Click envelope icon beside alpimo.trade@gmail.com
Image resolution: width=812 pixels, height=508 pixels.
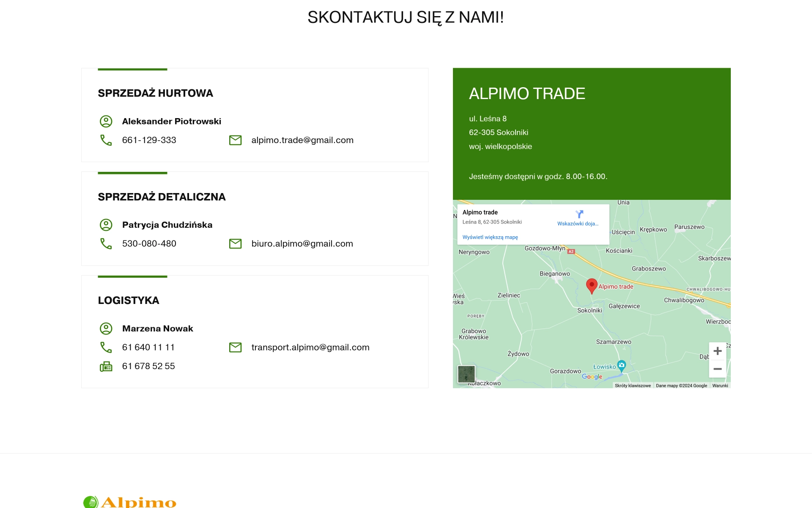tap(235, 140)
